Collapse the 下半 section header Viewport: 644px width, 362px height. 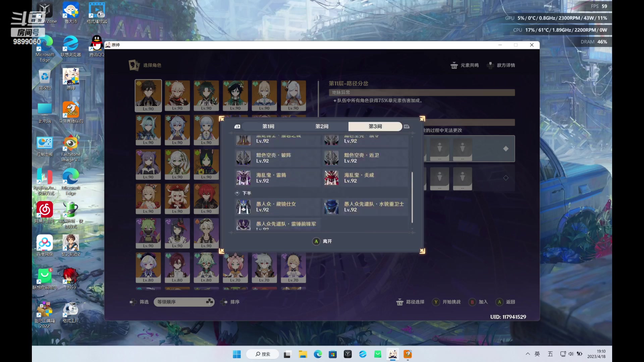tap(243, 193)
